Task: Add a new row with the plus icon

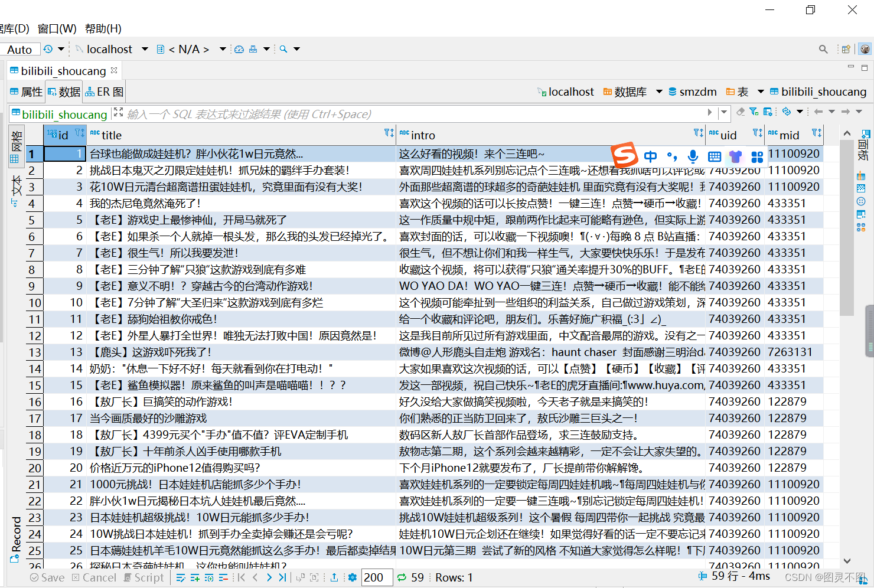Action: tap(195, 577)
